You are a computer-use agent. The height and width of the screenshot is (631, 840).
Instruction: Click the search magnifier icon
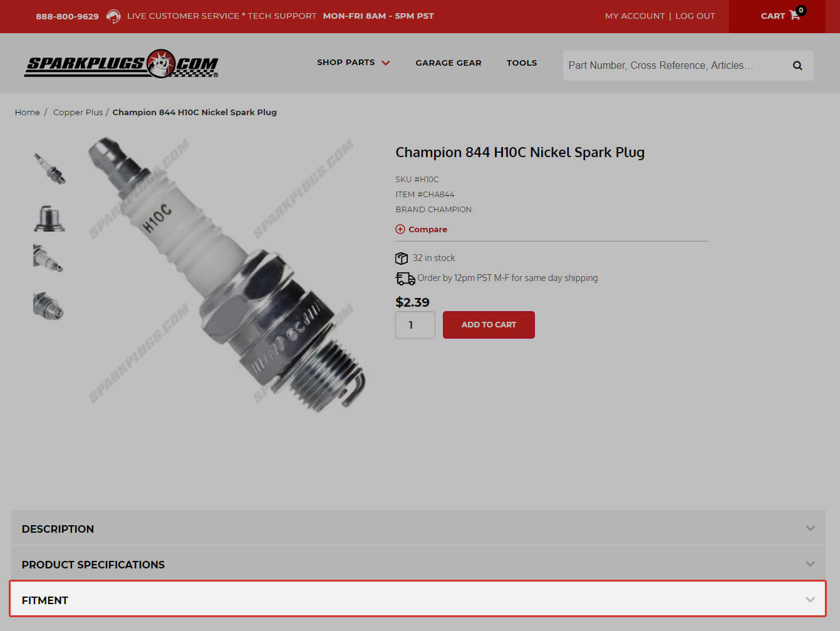[797, 66]
